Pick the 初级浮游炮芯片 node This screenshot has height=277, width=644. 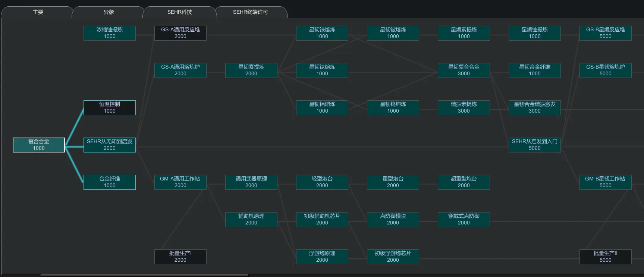pyautogui.click(x=393, y=257)
